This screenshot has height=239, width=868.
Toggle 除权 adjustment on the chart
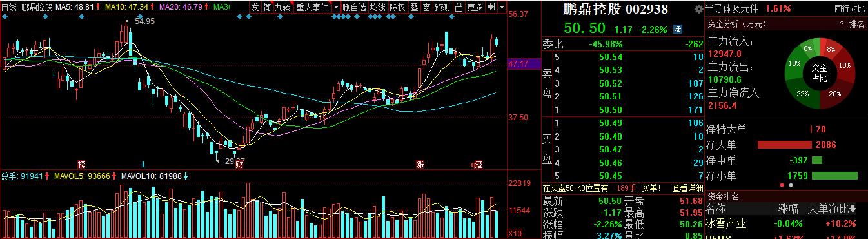tap(398, 7)
